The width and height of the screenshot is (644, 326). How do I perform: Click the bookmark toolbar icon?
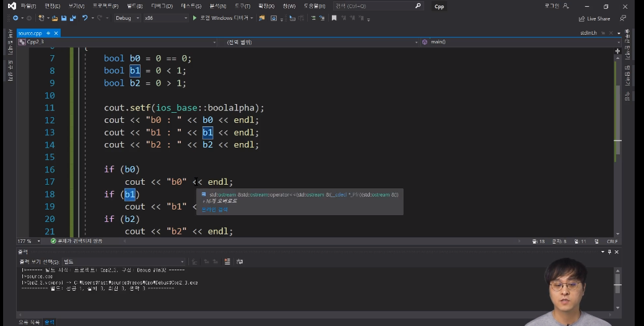coord(334,18)
